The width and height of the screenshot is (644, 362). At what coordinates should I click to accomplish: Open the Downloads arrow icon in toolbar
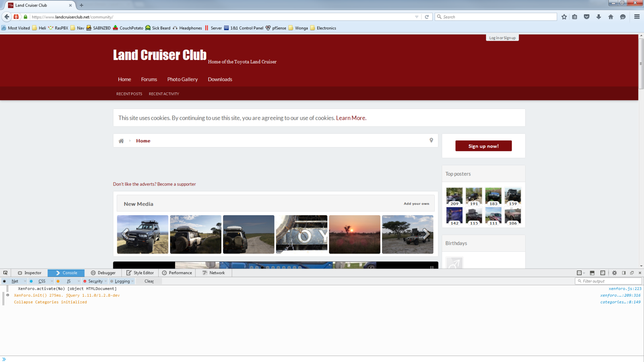[x=599, y=17]
